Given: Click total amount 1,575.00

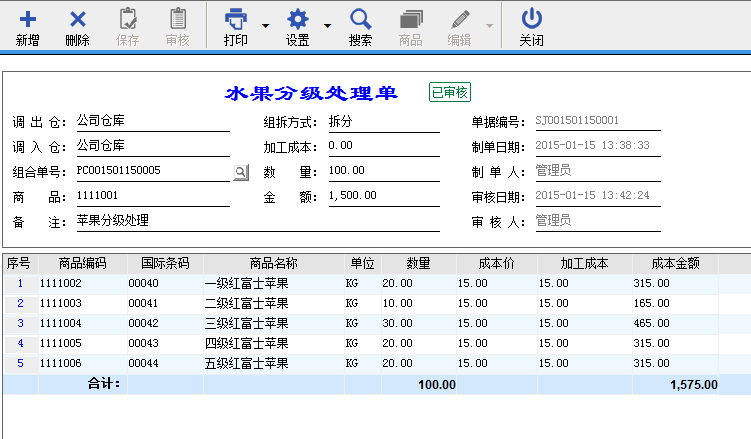Looking at the screenshot, I should 694,385.
